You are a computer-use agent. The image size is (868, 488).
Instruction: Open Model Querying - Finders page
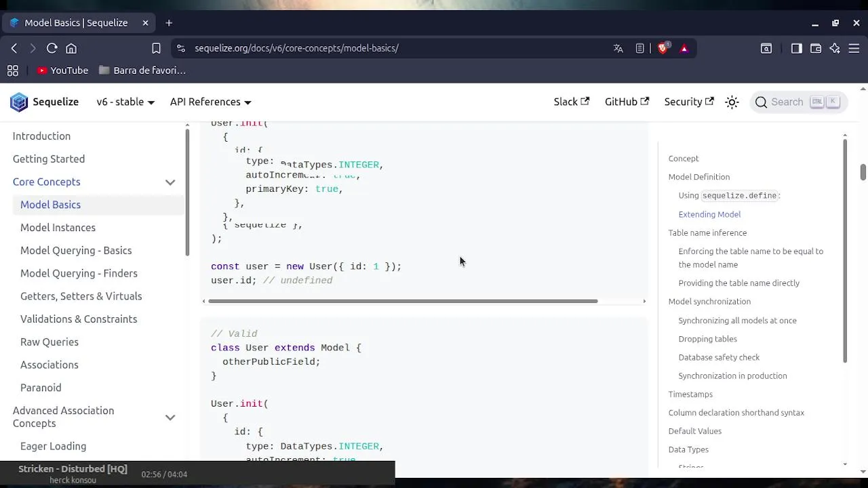(x=79, y=274)
